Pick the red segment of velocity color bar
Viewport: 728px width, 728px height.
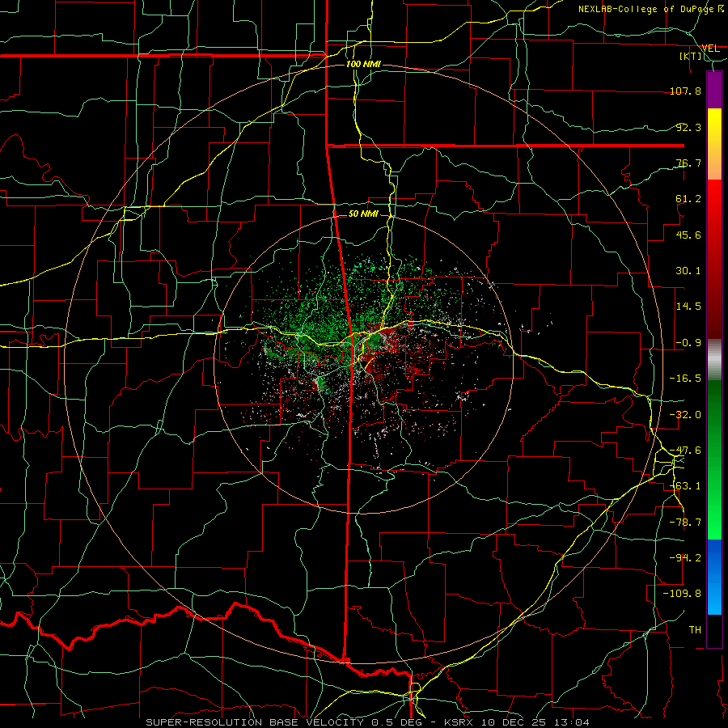[714, 259]
